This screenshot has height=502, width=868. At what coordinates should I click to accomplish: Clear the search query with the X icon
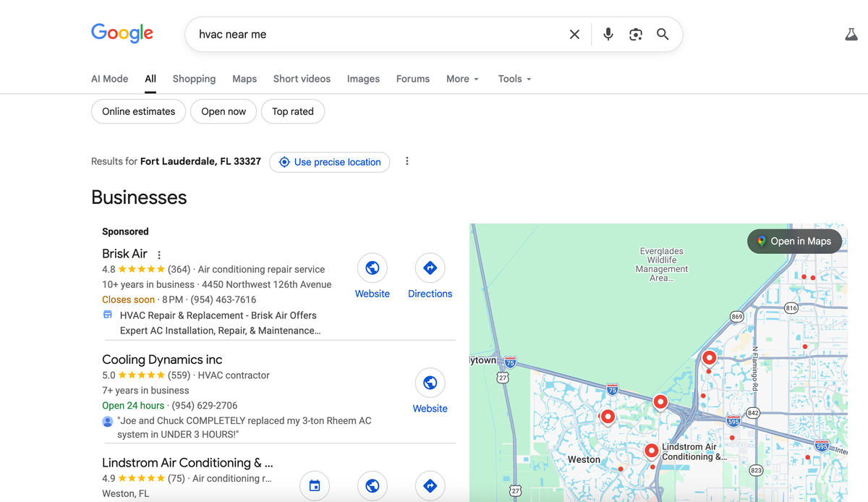point(574,34)
